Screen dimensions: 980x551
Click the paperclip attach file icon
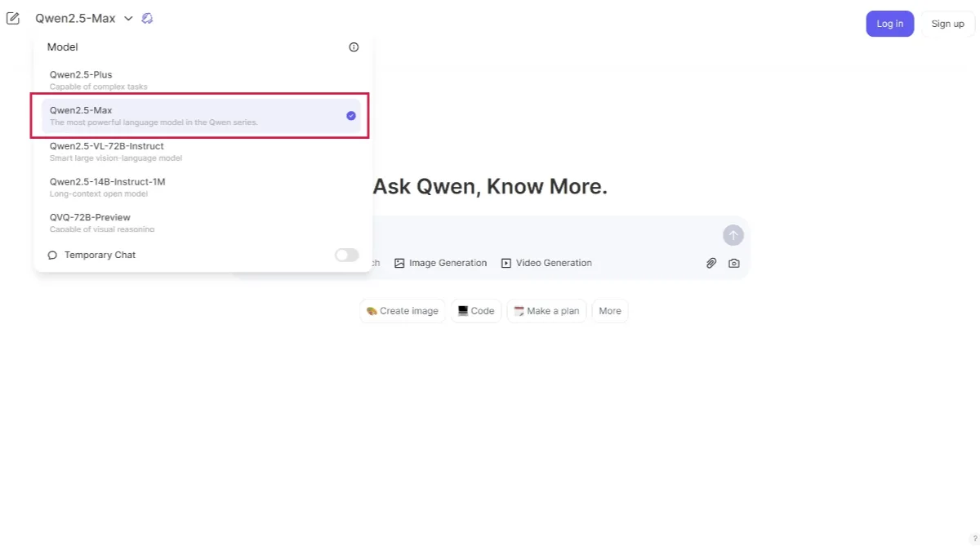point(711,263)
